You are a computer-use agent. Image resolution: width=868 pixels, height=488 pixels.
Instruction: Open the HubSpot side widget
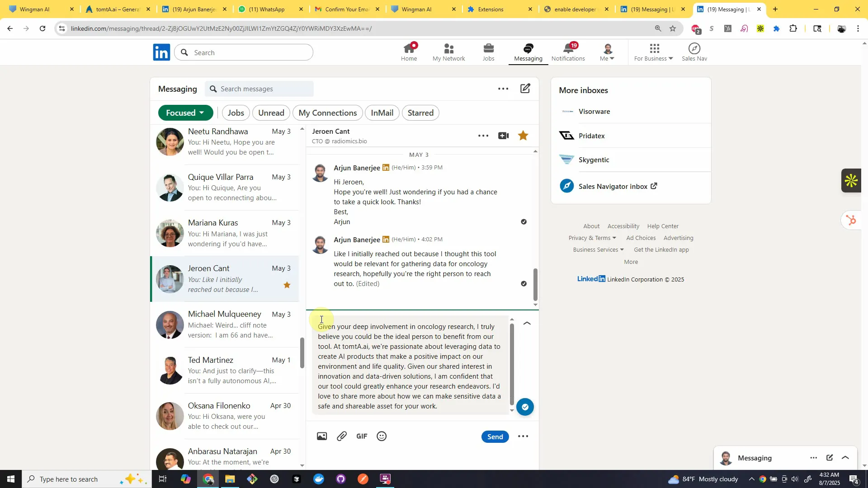coord(851,220)
